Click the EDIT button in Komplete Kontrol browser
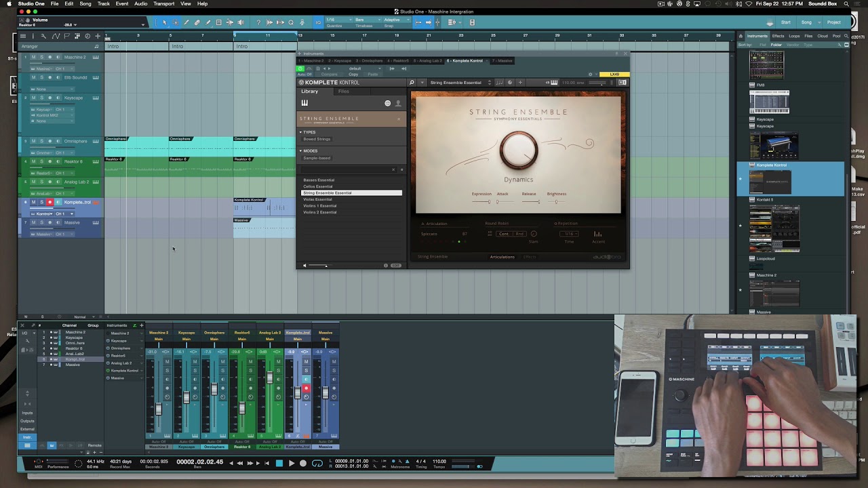The height and width of the screenshot is (488, 868). [x=396, y=266]
